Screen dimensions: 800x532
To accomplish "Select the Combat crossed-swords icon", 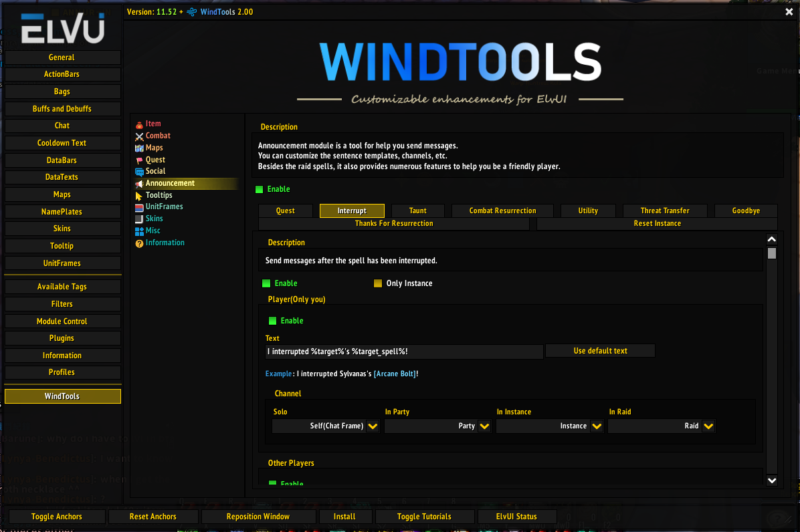I will click(139, 136).
